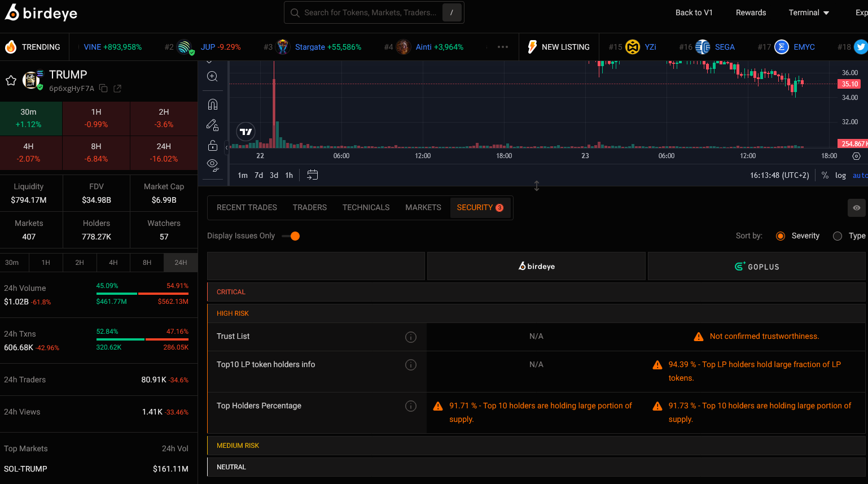Toggle the eye visibility button
The image size is (868, 484).
(x=856, y=208)
